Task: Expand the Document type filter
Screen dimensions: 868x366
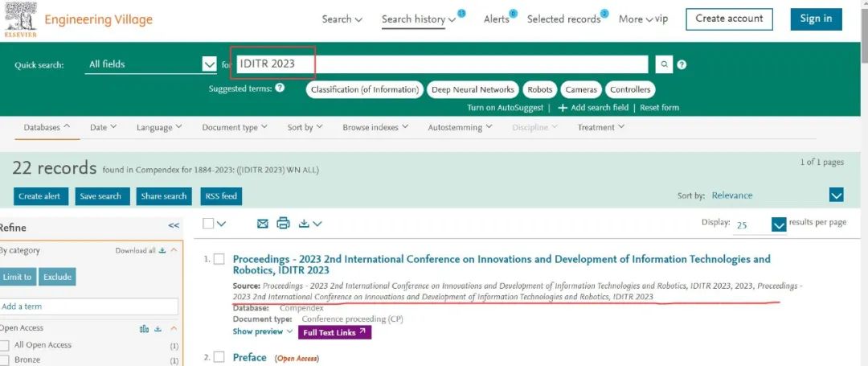Action: click(235, 127)
